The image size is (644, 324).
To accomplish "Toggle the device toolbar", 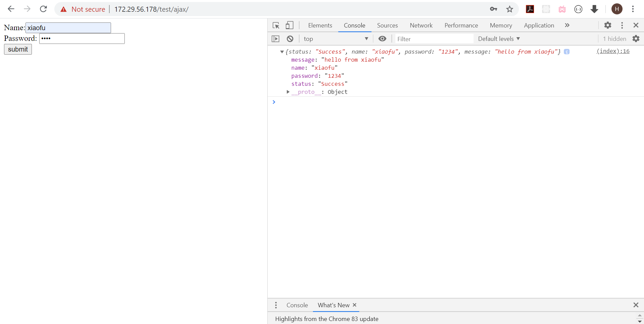I will pyautogui.click(x=289, y=25).
